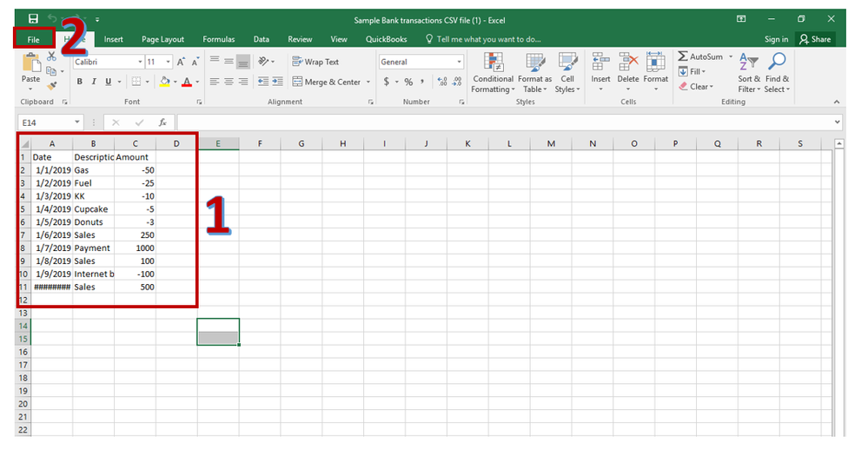Expand the AutoSum dropdown arrow
The width and height of the screenshot is (868, 456).
[x=731, y=56]
